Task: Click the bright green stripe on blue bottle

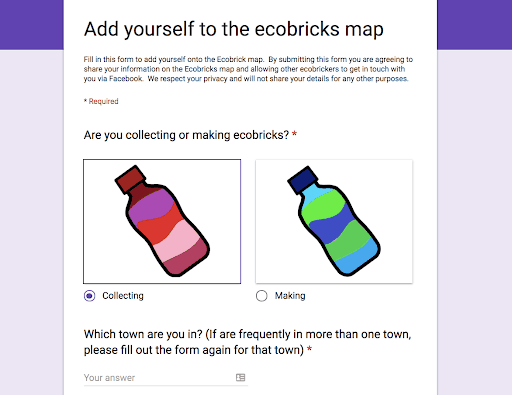Action: coord(320,207)
